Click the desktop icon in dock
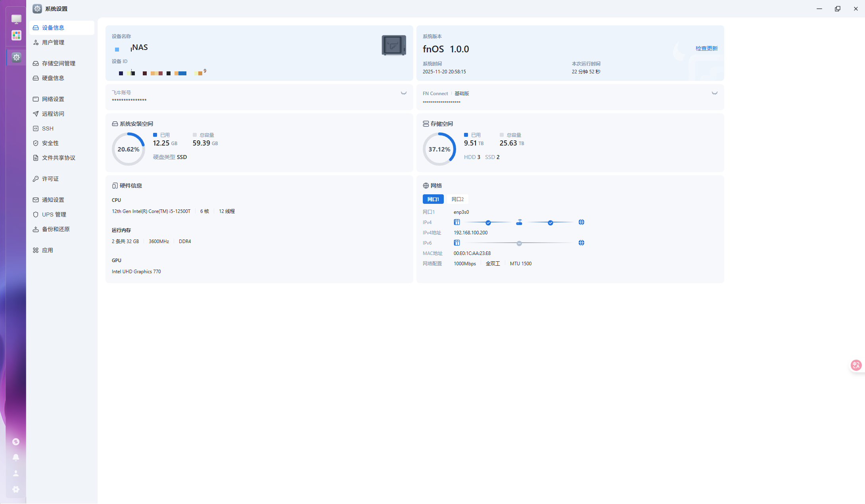The image size is (865, 504). click(x=16, y=19)
